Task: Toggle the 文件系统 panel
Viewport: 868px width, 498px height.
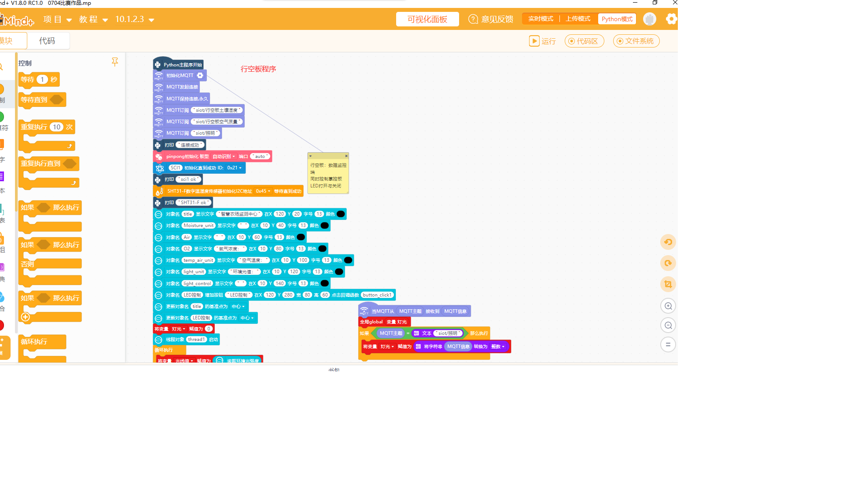Action: [x=636, y=41]
